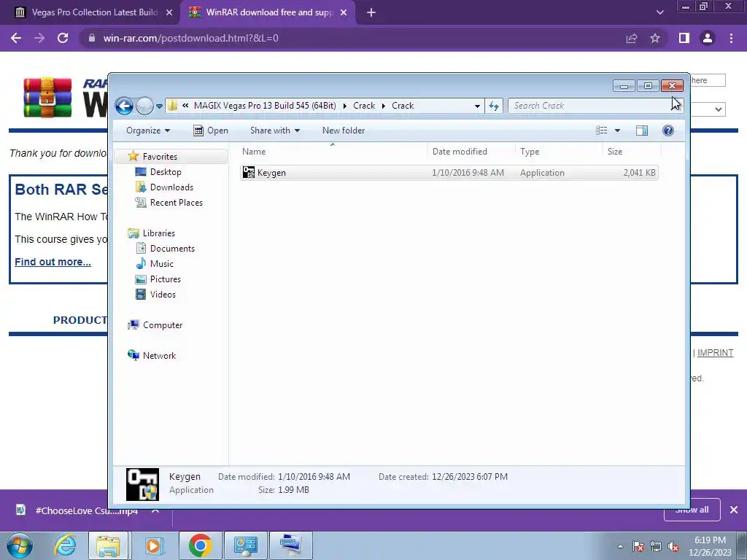Click the muted volume tray icon

tap(673, 547)
